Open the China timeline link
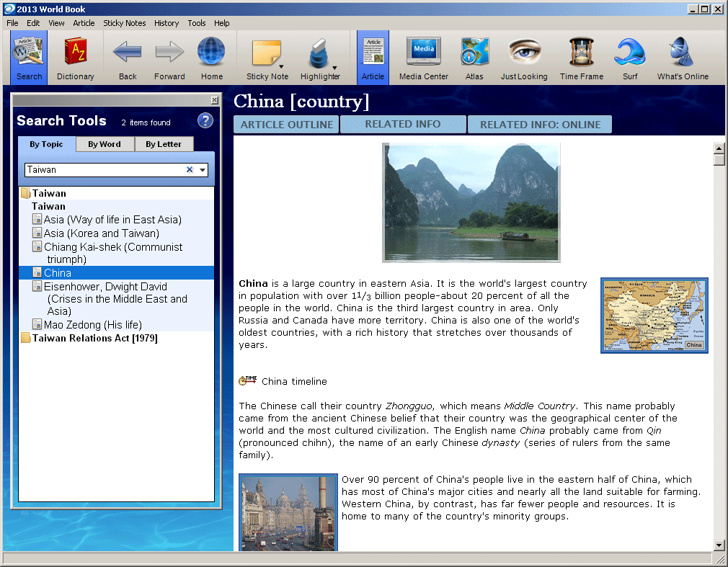The image size is (728, 567). coord(294,381)
